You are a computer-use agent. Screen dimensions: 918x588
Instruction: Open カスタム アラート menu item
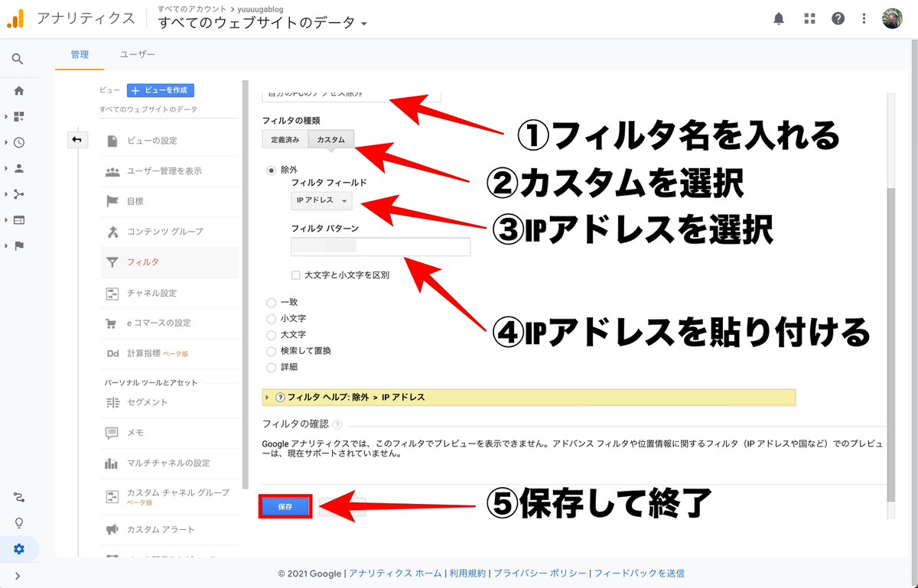(x=169, y=530)
